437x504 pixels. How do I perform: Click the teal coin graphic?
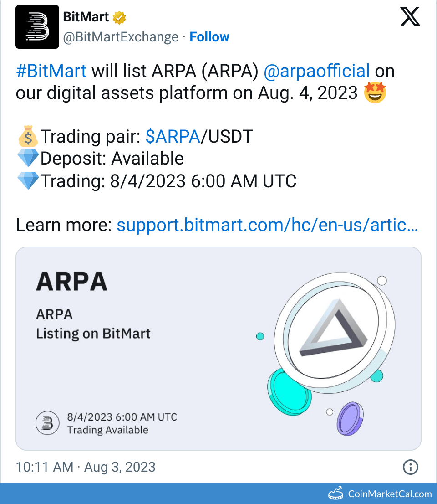[290, 389]
